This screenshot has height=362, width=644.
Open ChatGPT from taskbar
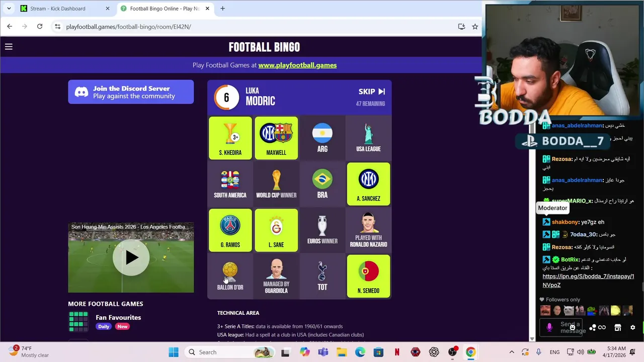click(434, 352)
